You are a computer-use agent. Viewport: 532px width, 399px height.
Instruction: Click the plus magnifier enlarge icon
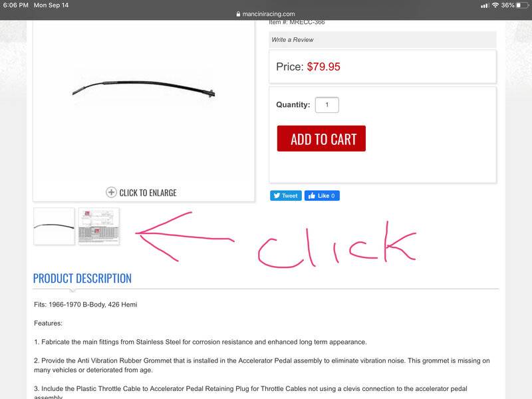[x=111, y=192]
